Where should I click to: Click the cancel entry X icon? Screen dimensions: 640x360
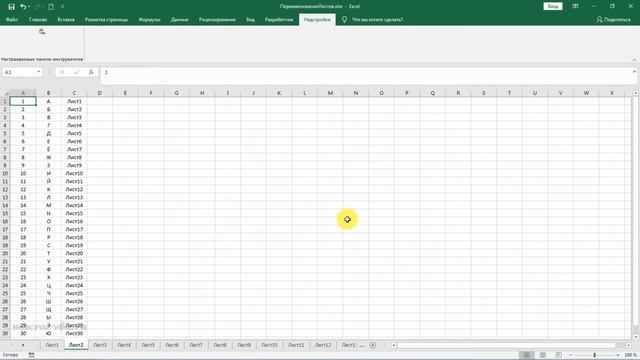pyautogui.click(x=62, y=72)
